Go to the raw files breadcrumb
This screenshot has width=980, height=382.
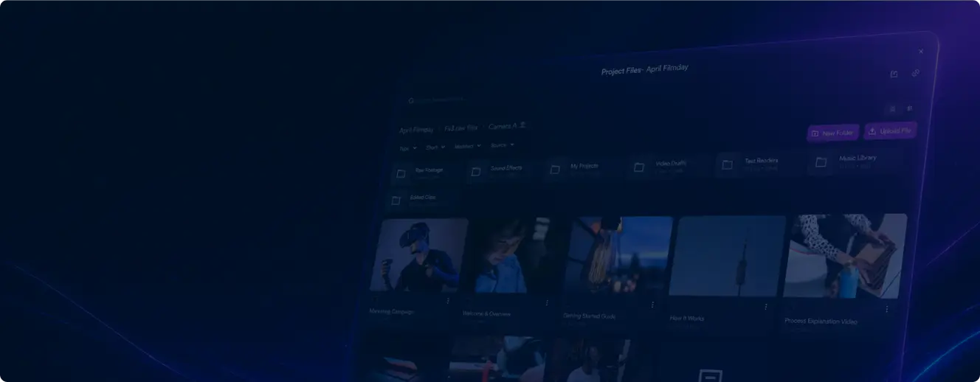(x=461, y=128)
